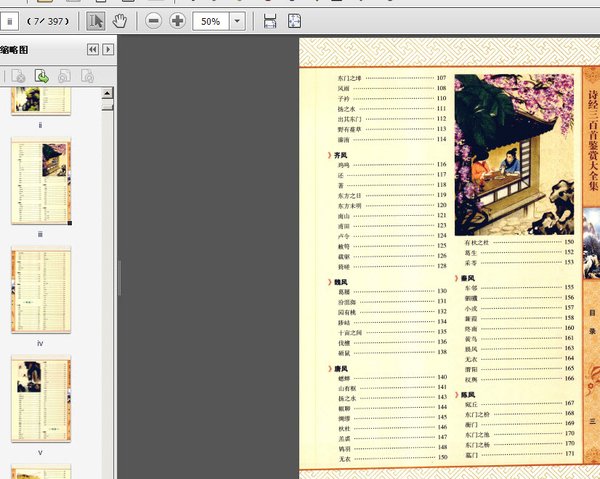Select the Hand pan tool
This screenshot has width=600, height=479.
pyautogui.click(x=120, y=21)
